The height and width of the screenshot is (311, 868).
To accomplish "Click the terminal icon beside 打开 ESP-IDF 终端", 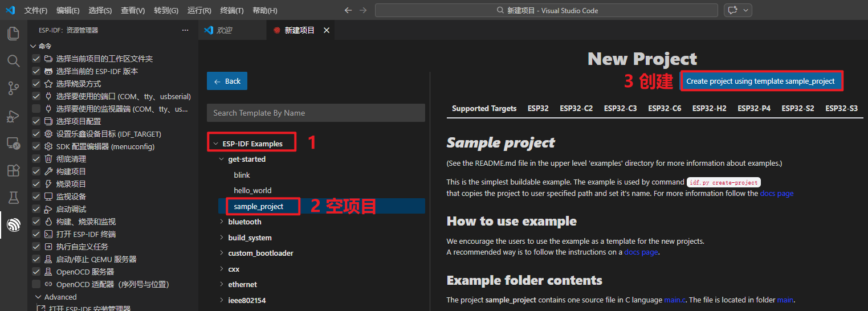I will pos(48,234).
